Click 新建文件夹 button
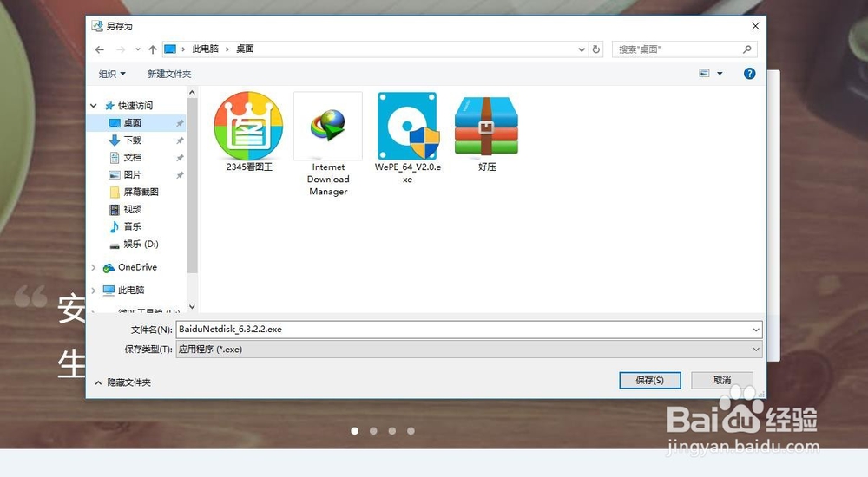868x477 pixels. [x=169, y=74]
